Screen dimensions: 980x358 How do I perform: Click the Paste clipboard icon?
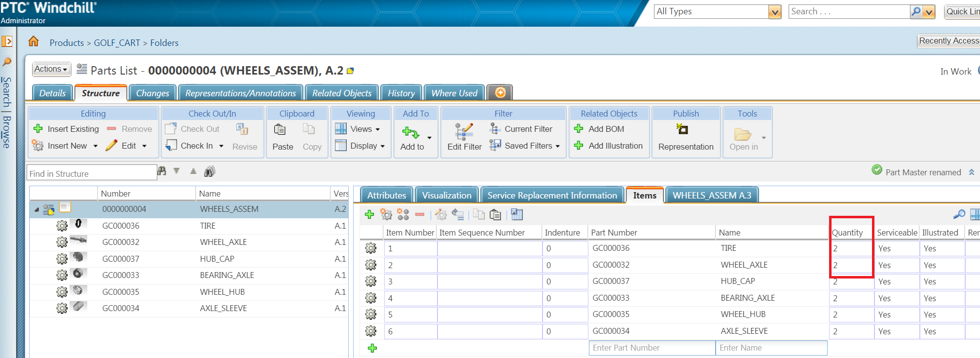(x=280, y=129)
